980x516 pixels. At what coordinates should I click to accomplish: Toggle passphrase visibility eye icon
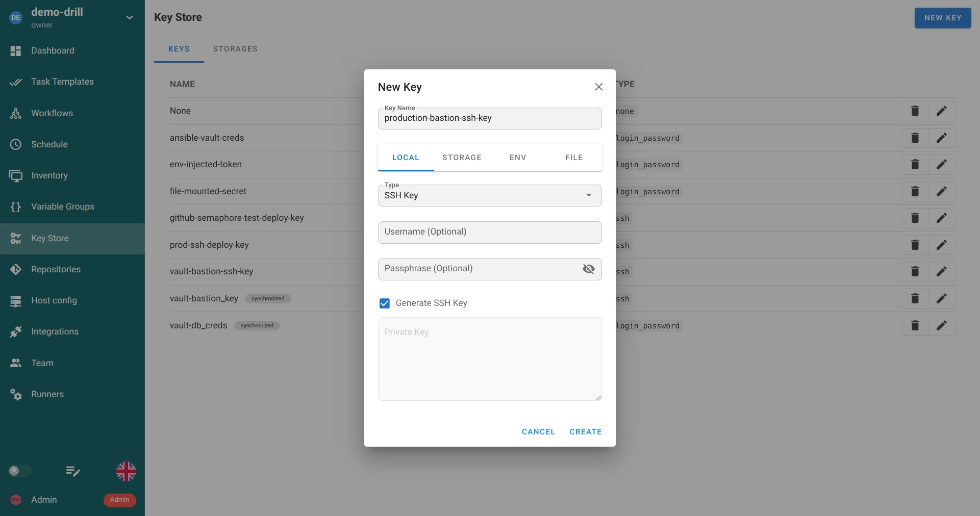coord(589,269)
